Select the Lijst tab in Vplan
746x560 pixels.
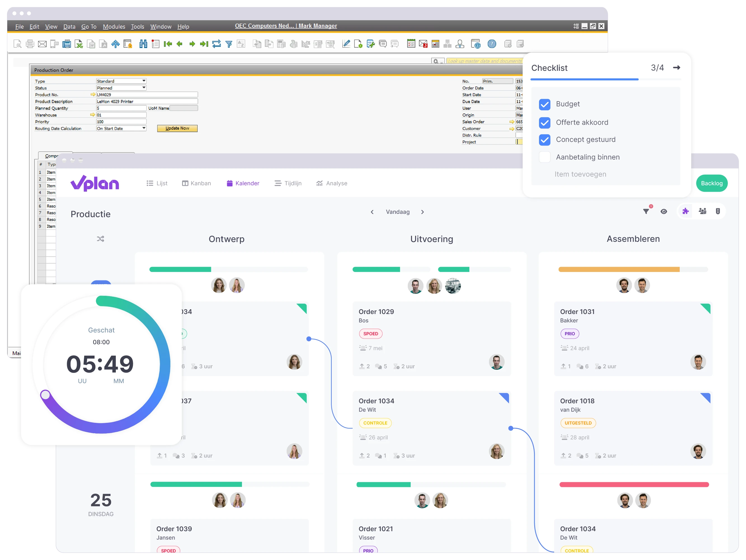[x=158, y=184]
